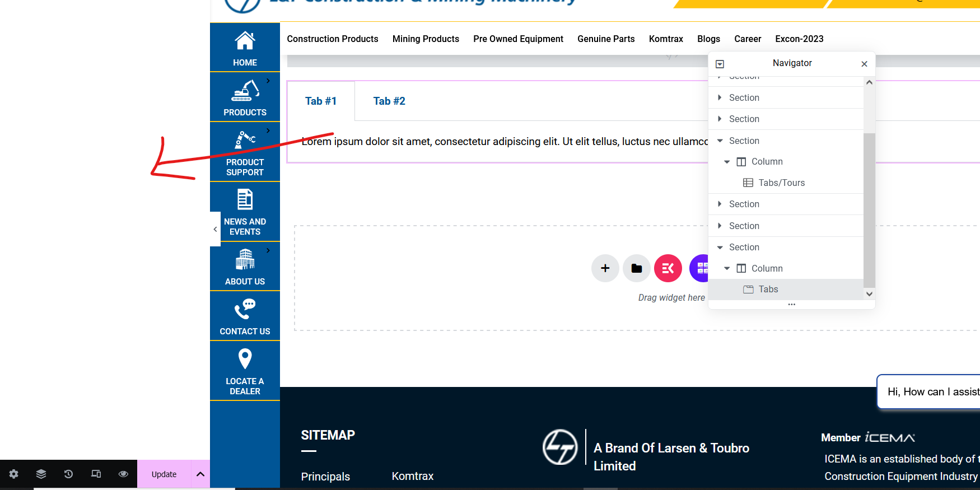Image resolution: width=980 pixels, height=490 pixels.
Task: Click the Update button
Action: pyautogui.click(x=164, y=474)
